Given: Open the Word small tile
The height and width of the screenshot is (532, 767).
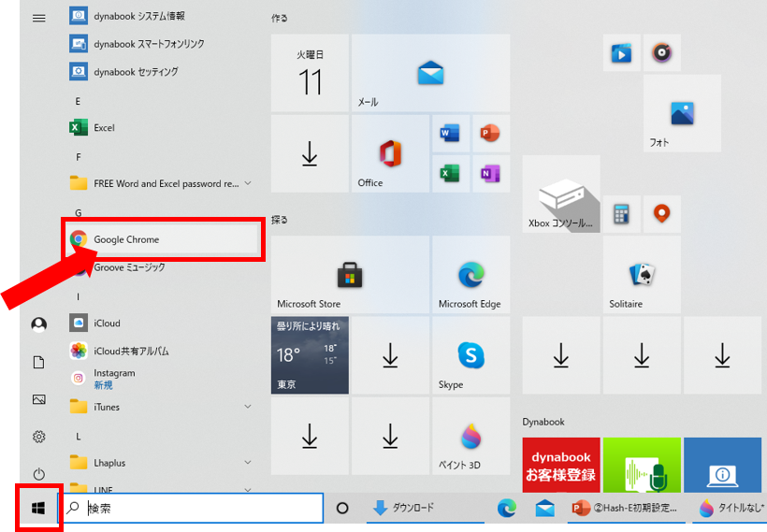Looking at the screenshot, I should (x=451, y=134).
